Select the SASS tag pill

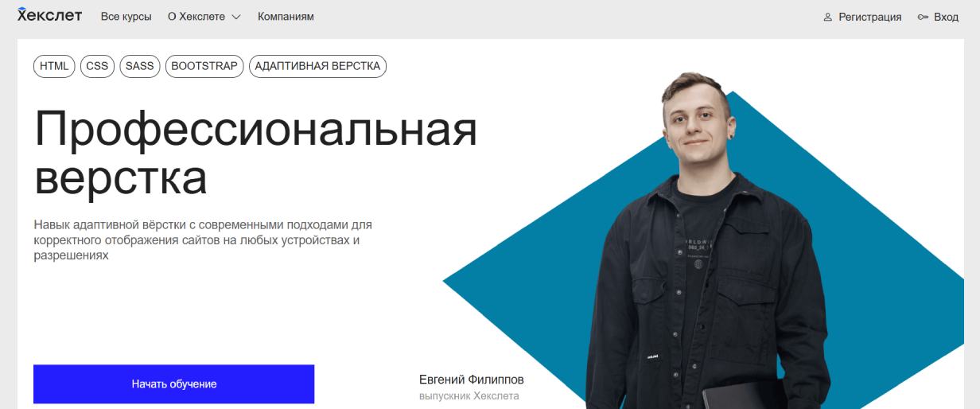tap(140, 66)
